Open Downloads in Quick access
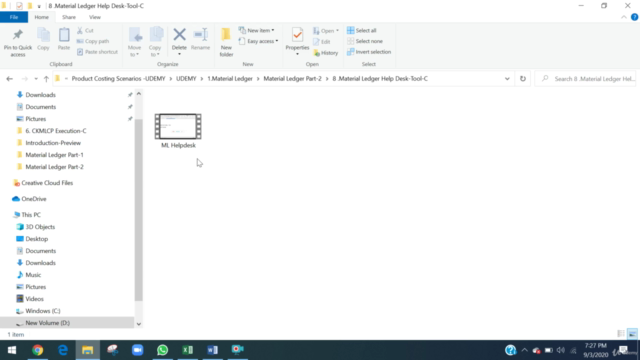The height and width of the screenshot is (360, 640). pyautogui.click(x=40, y=95)
